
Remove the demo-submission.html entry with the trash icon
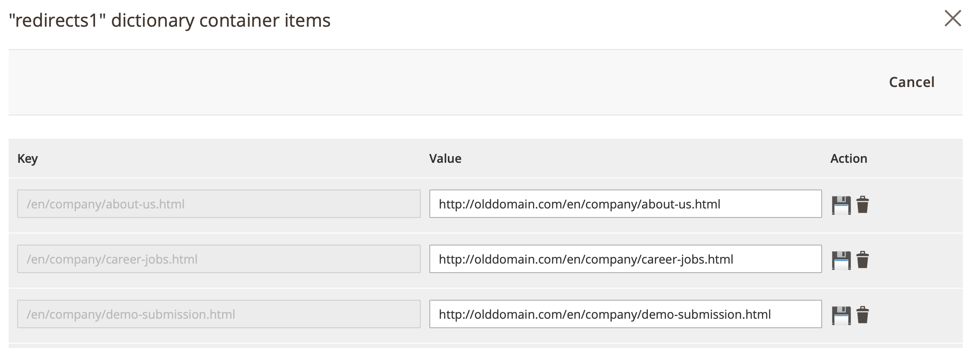863,315
